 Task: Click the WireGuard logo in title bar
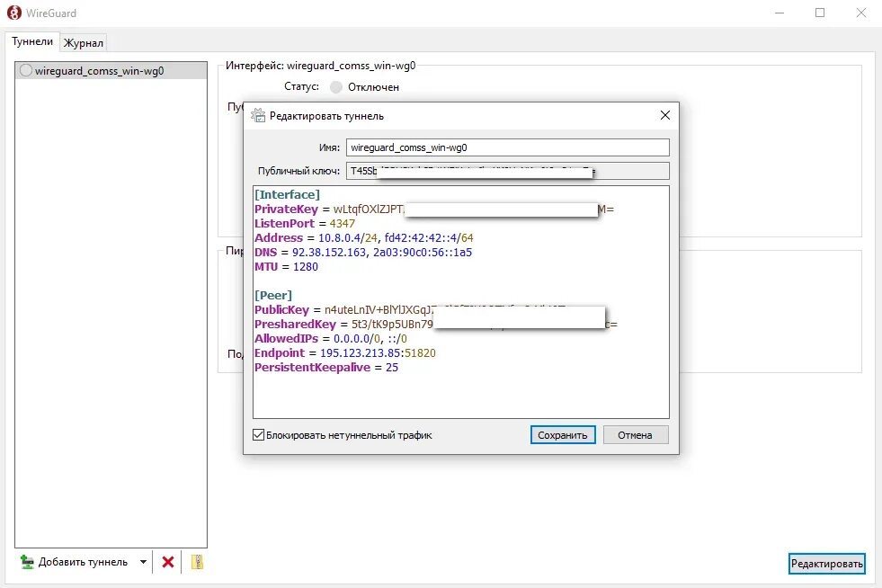(x=14, y=13)
